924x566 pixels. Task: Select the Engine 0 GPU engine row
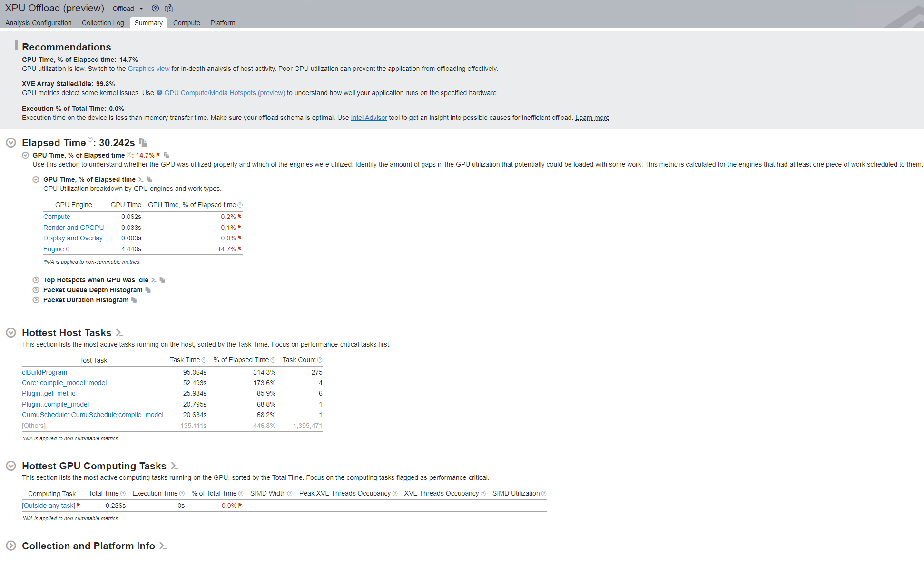click(x=56, y=249)
